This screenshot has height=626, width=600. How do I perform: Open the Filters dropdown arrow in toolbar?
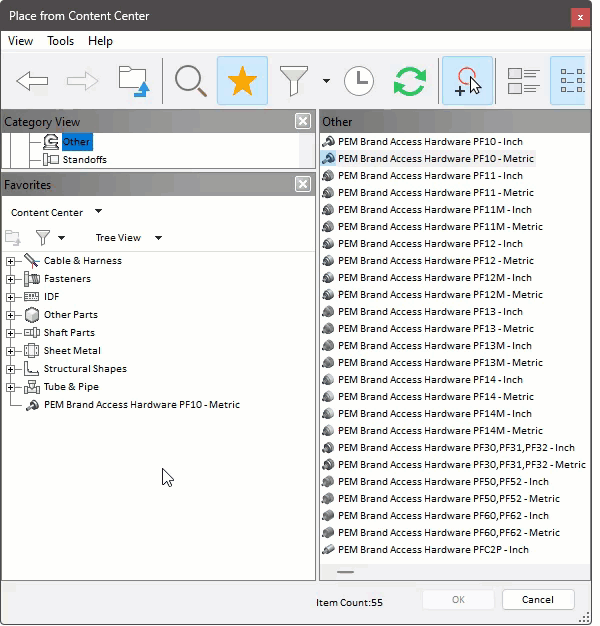[x=327, y=81]
